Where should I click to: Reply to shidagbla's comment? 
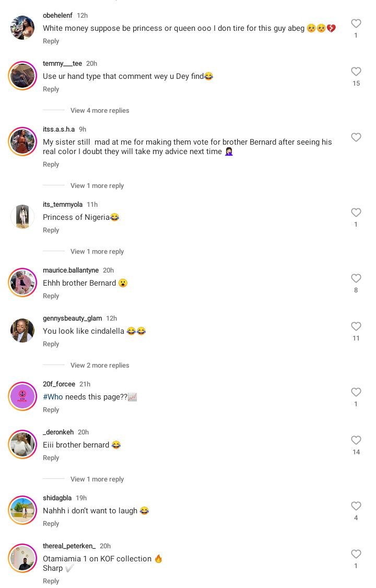pyautogui.click(x=51, y=524)
